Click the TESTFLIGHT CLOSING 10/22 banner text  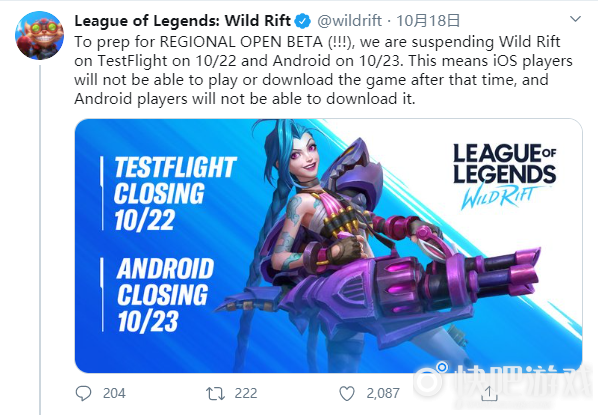175,193
